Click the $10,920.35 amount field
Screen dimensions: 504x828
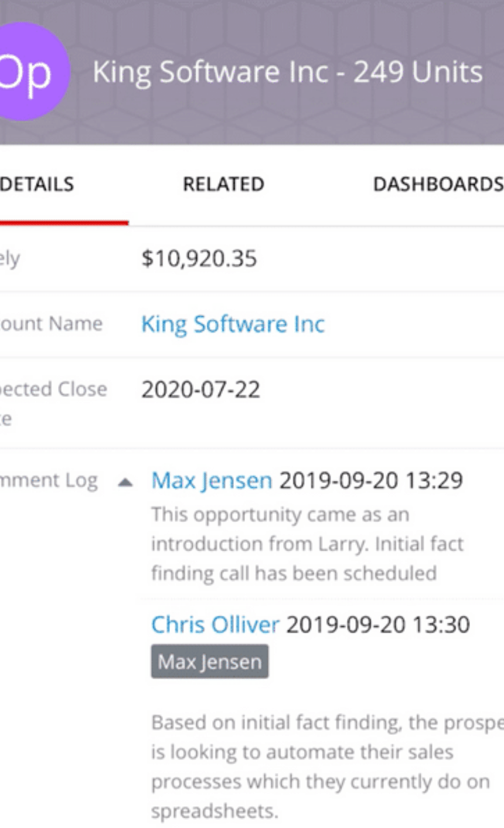tap(199, 259)
